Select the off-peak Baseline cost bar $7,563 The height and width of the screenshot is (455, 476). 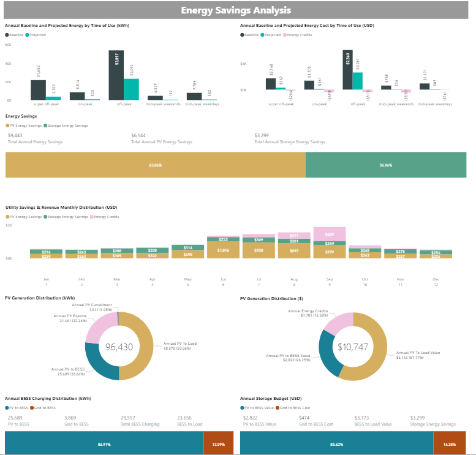point(347,70)
